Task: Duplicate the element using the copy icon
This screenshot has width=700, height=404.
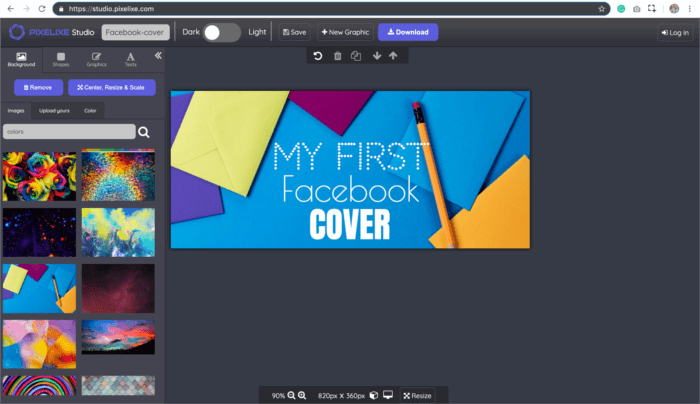Action: click(355, 56)
